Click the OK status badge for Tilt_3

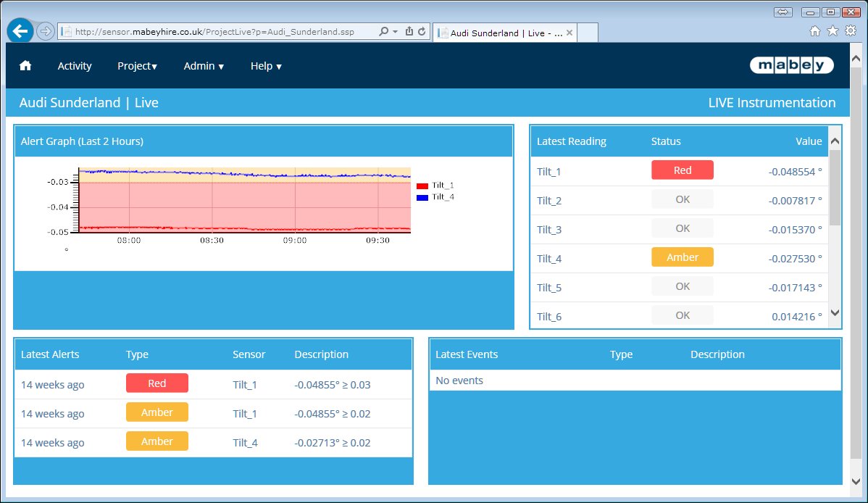pos(683,228)
